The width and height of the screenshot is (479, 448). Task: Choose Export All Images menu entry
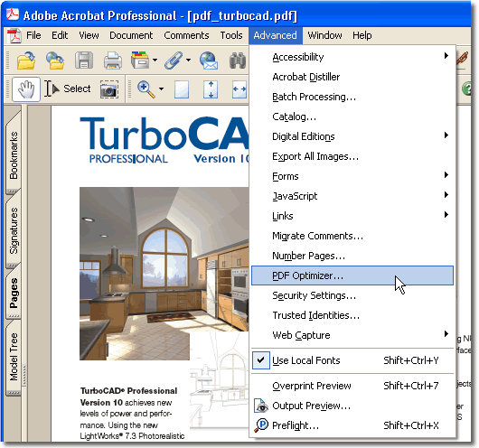(x=352, y=156)
